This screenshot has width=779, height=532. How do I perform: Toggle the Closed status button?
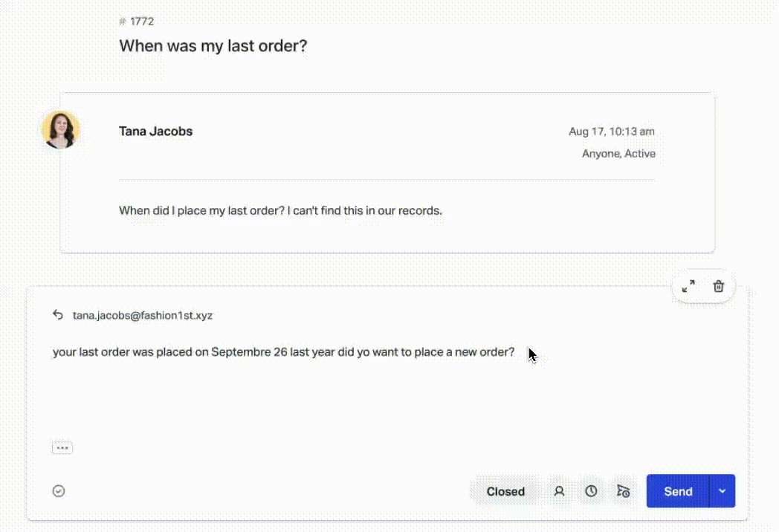(x=505, y=491)
